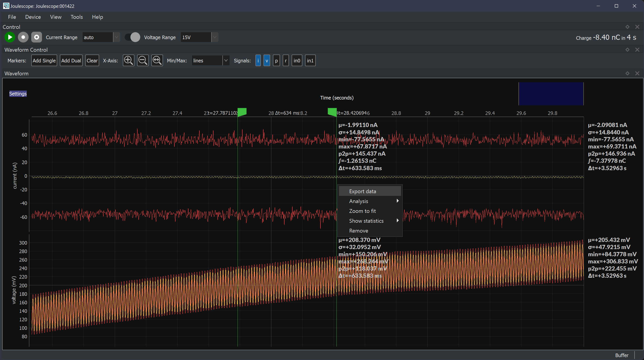Click the Joulescope icon in the title bar
Viewport: 644px width, 360px height.
[x=6, y=6]
